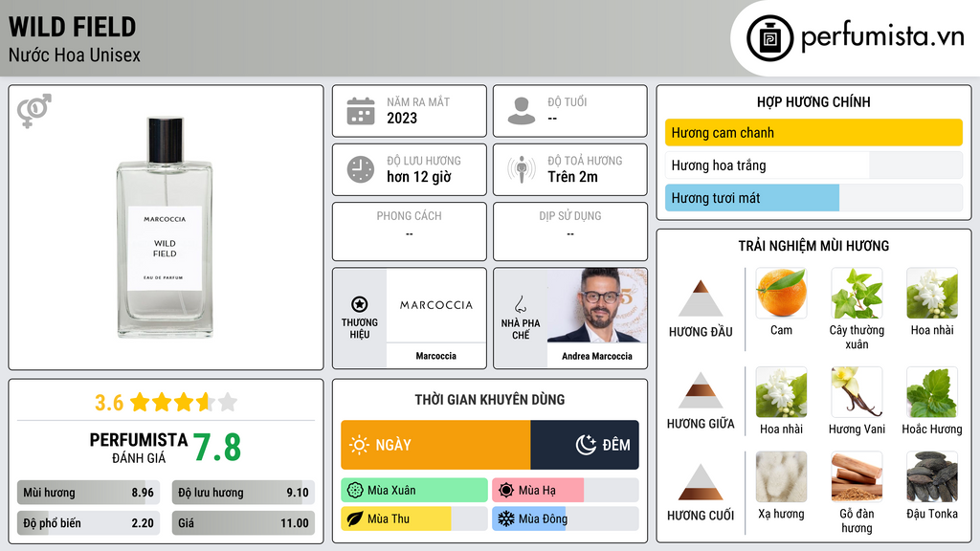Click the perfumista.vn perfume bottle logo
The image size is (980, 551).
pos(770,38)
